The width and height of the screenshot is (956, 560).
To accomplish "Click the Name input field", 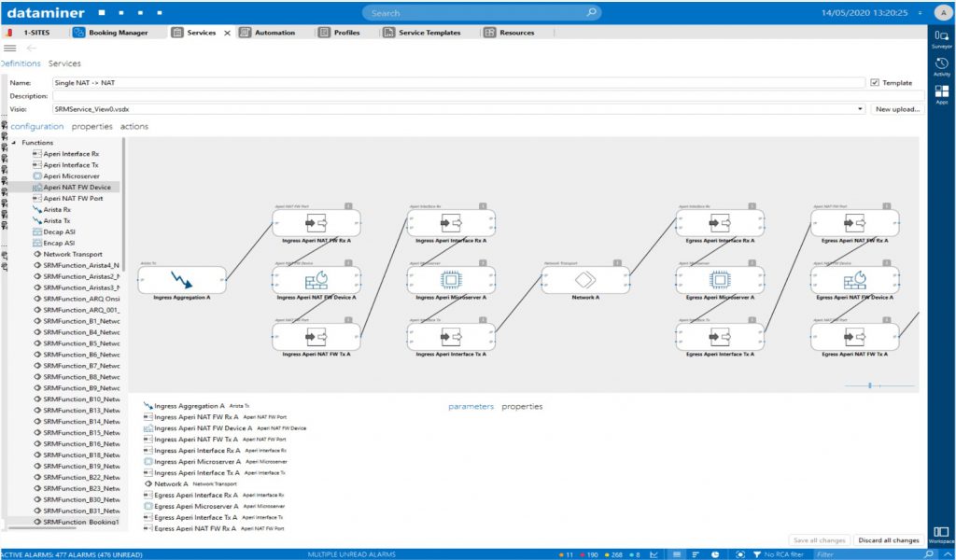I will pos(458,83).
